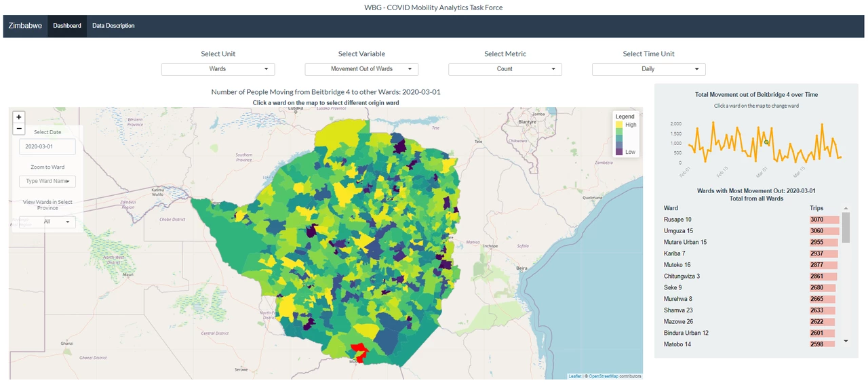Click the Shamva 23 row
Screen dimensions: 868x389
tap(752, 310)
